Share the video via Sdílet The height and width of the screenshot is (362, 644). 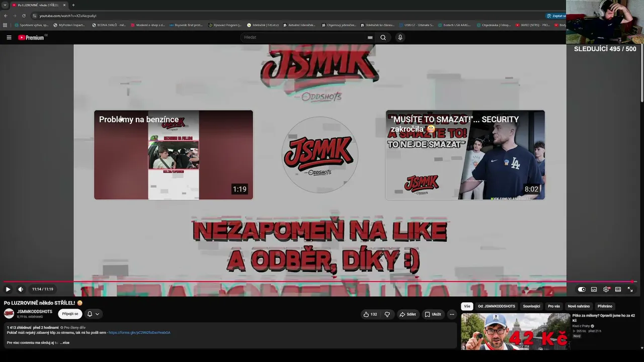(408, 314)
